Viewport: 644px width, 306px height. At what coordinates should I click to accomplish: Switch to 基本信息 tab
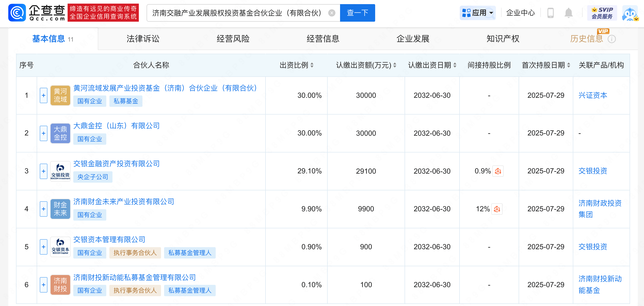[53, 39]
